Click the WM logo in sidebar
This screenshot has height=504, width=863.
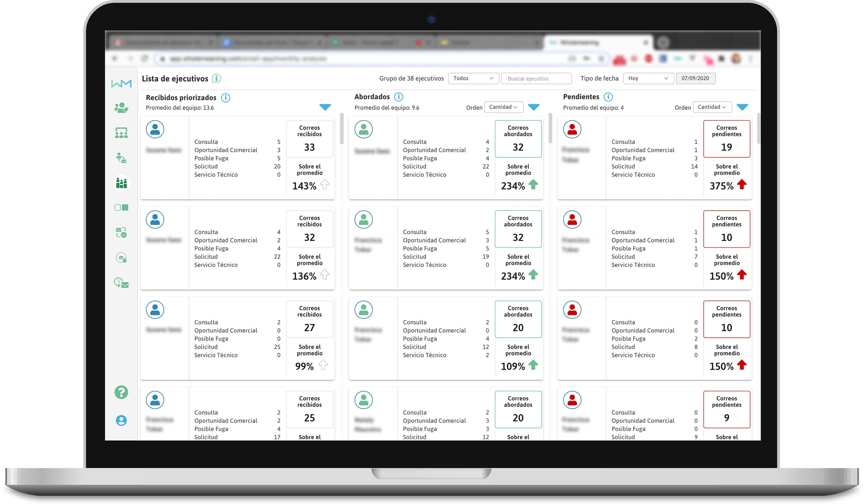121,83
